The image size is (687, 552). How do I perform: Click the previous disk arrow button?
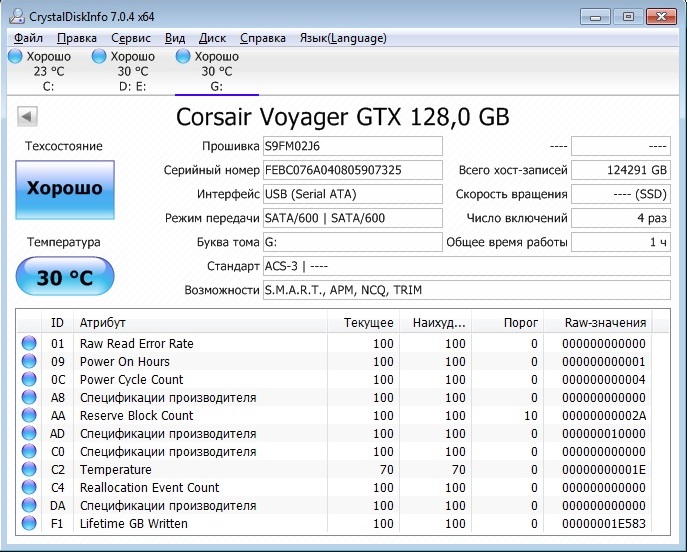pyautogui.click(x=27, y=117)
